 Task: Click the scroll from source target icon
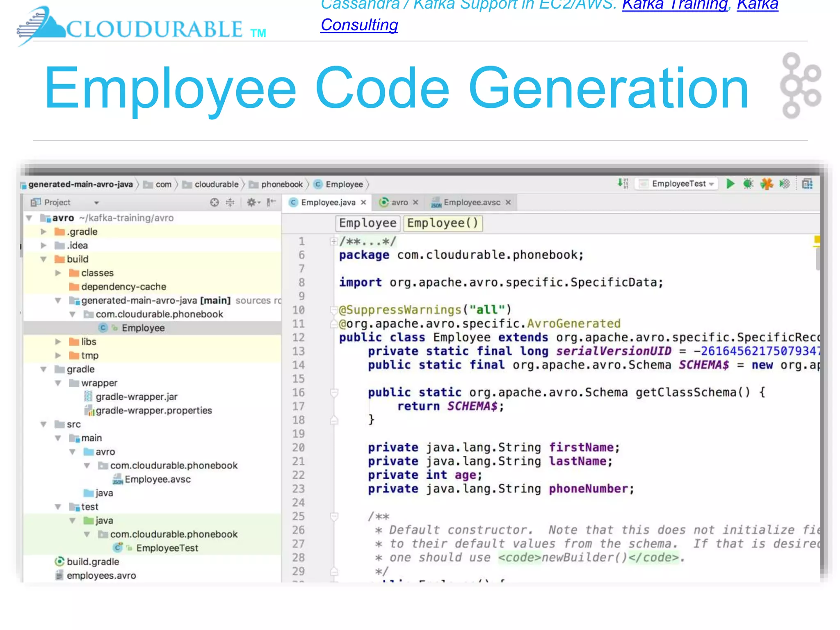pyautogui.click(x=214, y=202)
